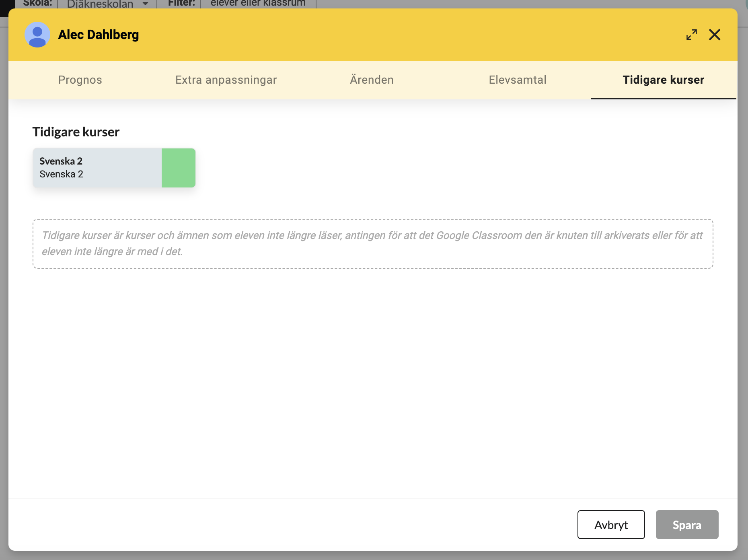Switch to the Prognos tab
This screenshot has width=748, height=560.
[80, 80]
